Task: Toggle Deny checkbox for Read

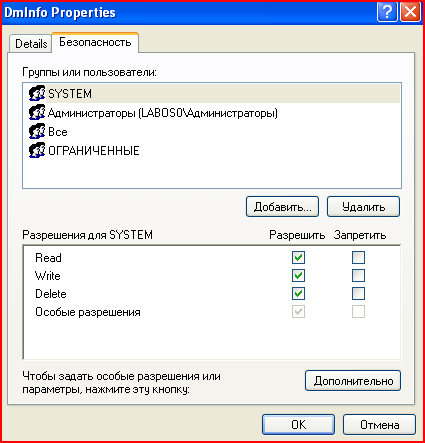Action: coord(358,257)
